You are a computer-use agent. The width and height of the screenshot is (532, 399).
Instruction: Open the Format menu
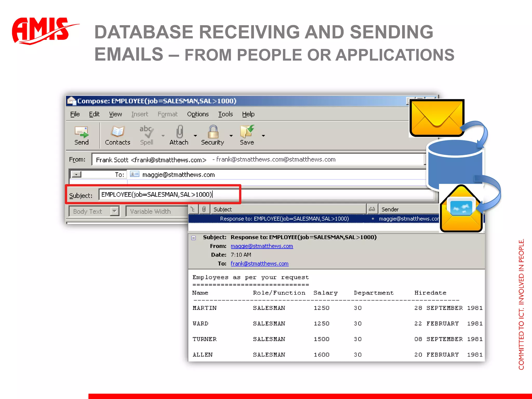pyautogui.click(x=168, y=114)
